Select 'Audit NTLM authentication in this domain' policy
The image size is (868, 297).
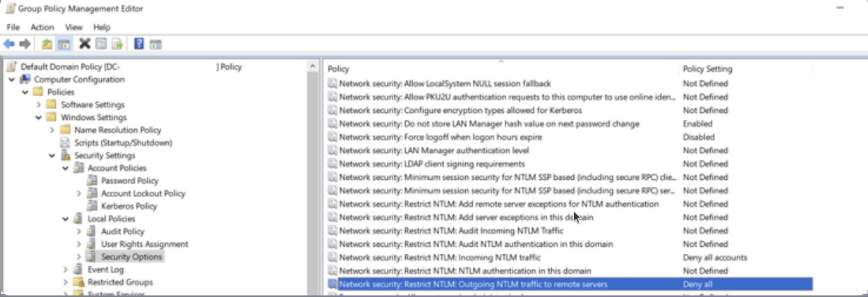pos(476,244)
